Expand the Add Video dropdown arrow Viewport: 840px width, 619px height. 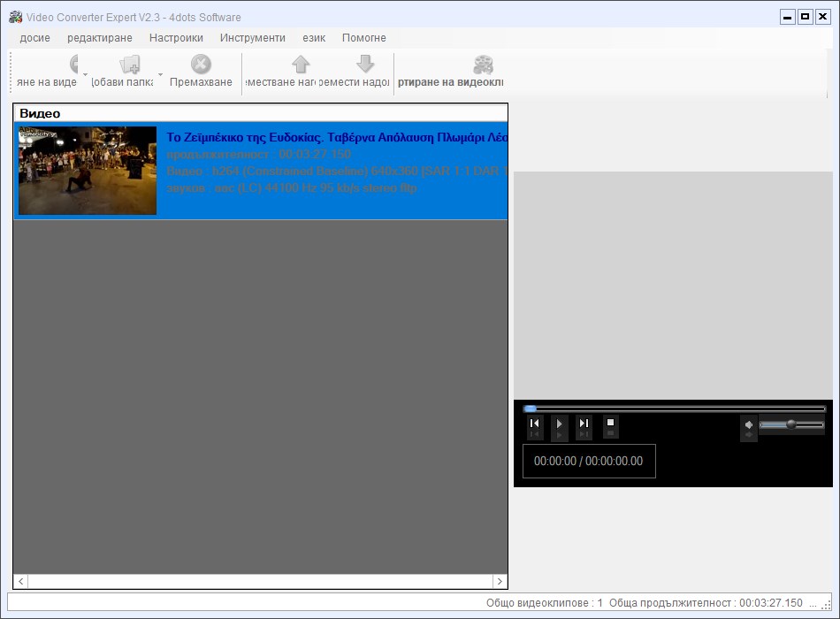[x=86, y=74]
